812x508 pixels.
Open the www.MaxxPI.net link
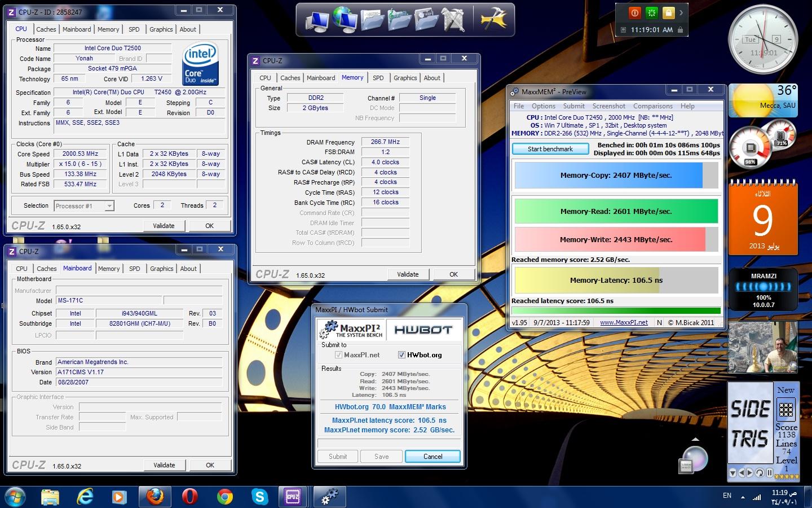coord(624,322)
